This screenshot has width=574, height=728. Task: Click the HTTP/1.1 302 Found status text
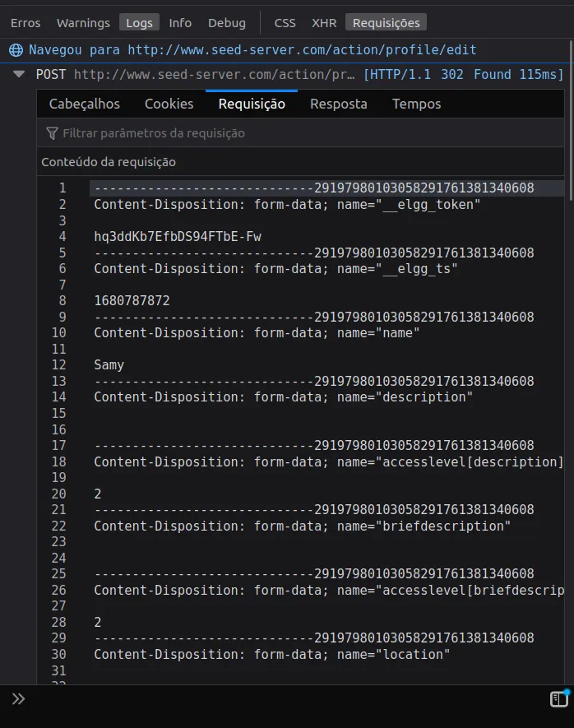pyautogui.click(x=437, y=75)
